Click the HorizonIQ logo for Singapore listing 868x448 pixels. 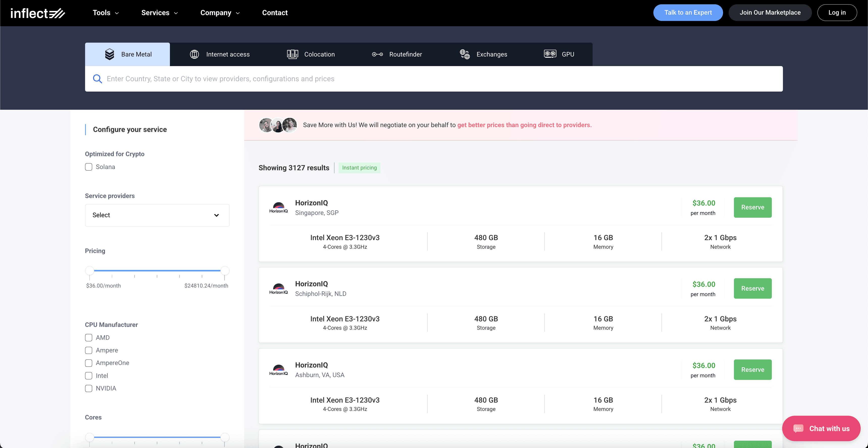pos(278,207)
